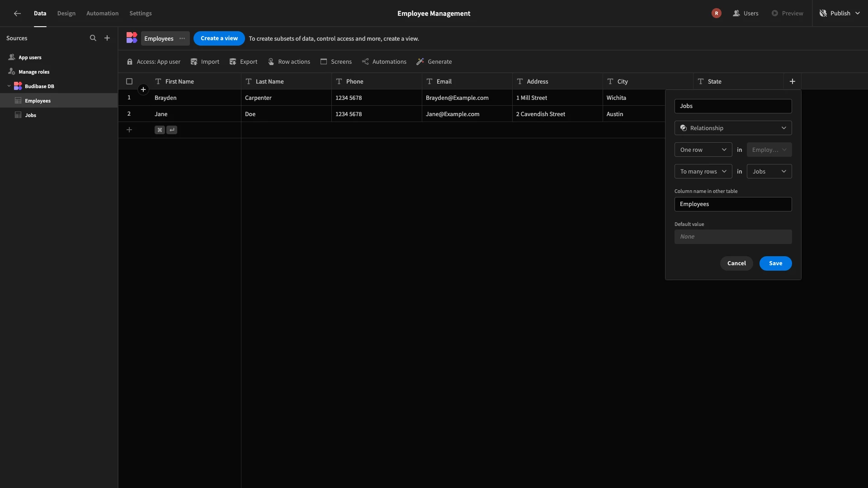Switch to the Design tab
Image resolution: width=868 pixels, height=488 pixels.
pos(66,14)
